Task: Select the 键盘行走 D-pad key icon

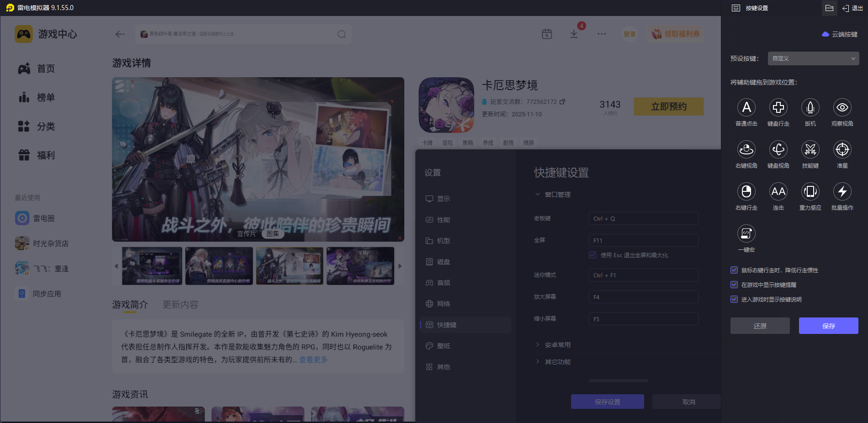Action: point(778,107)
